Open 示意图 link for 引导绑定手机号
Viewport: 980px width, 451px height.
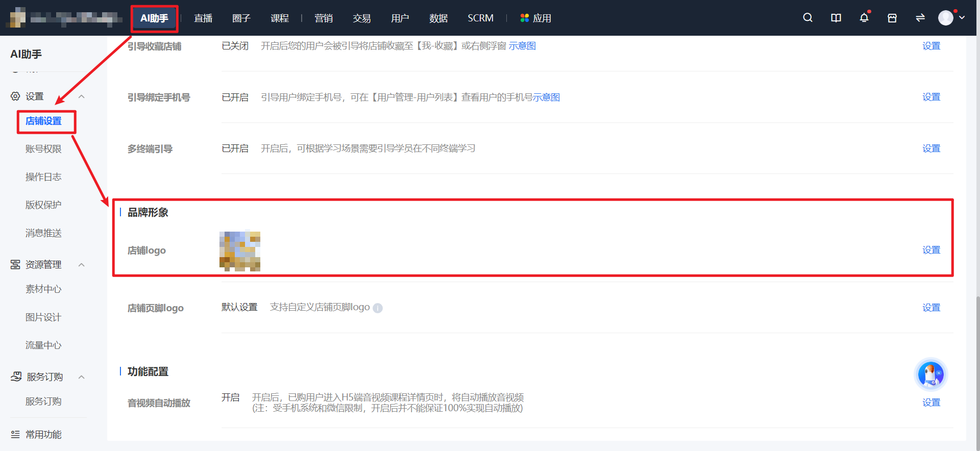(546, 97)
